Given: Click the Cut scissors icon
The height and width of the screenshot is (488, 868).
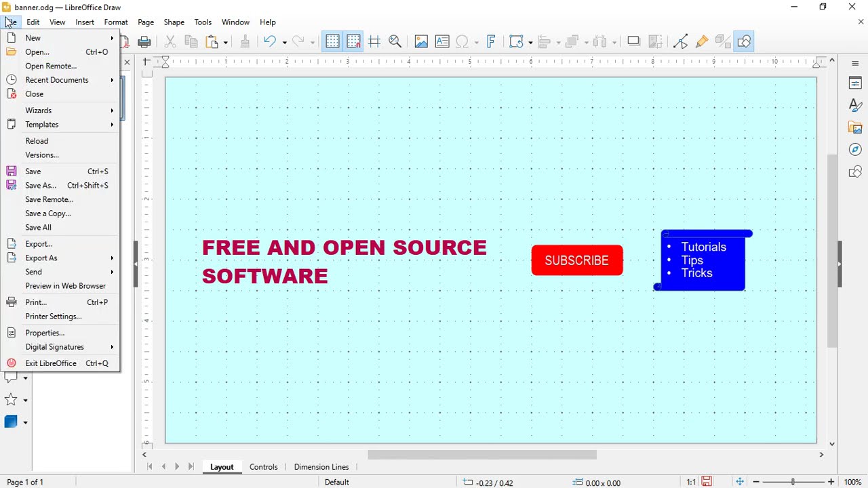Looking at the screenshot, I should tap(170, 42).
